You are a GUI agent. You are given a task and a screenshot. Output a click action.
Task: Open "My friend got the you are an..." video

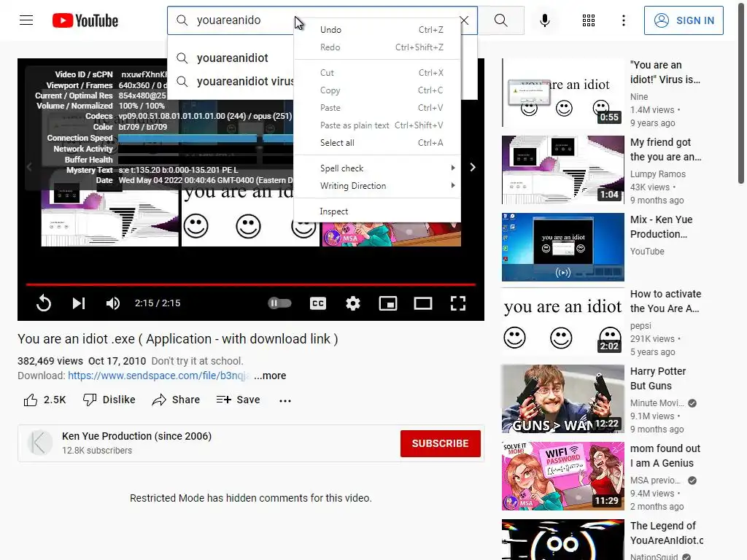pyautogui.click(x=665, y=149)
